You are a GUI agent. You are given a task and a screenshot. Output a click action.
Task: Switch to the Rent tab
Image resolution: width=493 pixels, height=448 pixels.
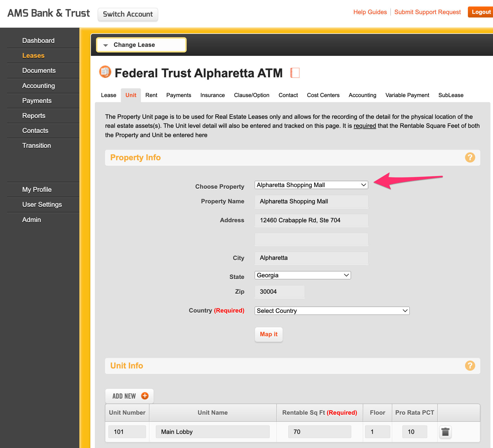point(151,95)
